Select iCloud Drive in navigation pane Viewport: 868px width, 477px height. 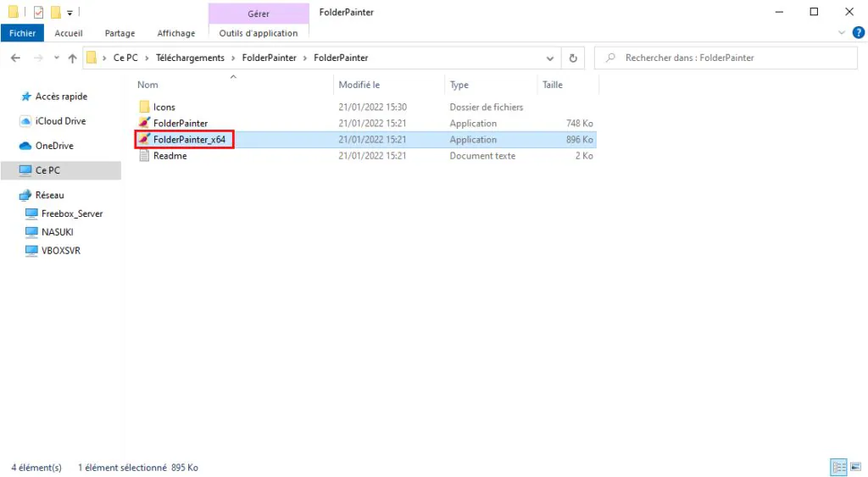[60, 120]
